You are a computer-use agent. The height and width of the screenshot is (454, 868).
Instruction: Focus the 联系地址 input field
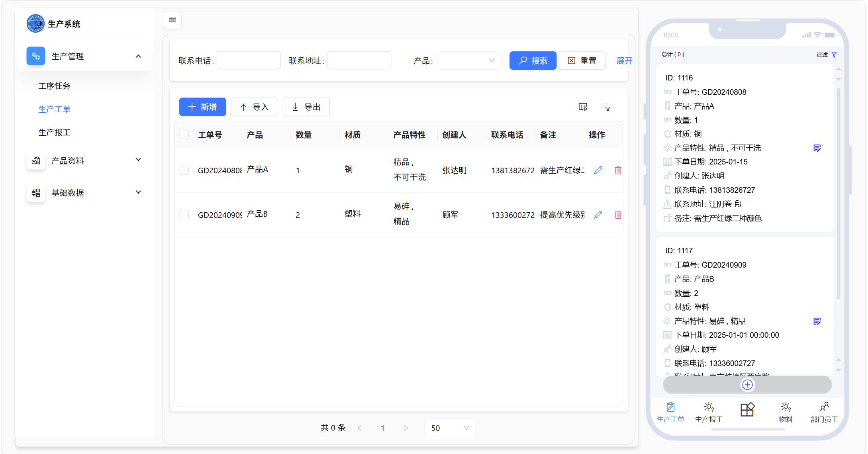click(359, 61)
